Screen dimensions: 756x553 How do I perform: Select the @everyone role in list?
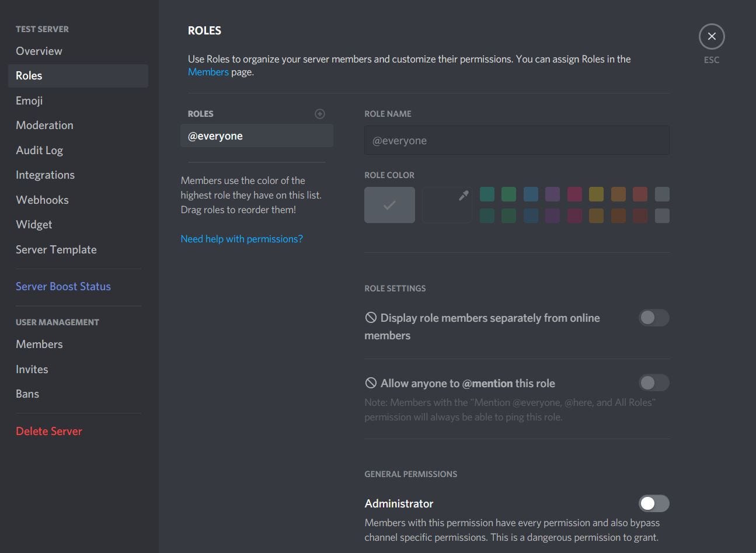256,136
